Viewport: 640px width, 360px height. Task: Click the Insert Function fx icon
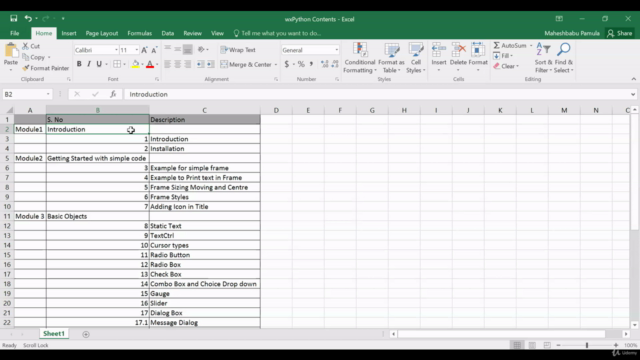pos(113,94)
